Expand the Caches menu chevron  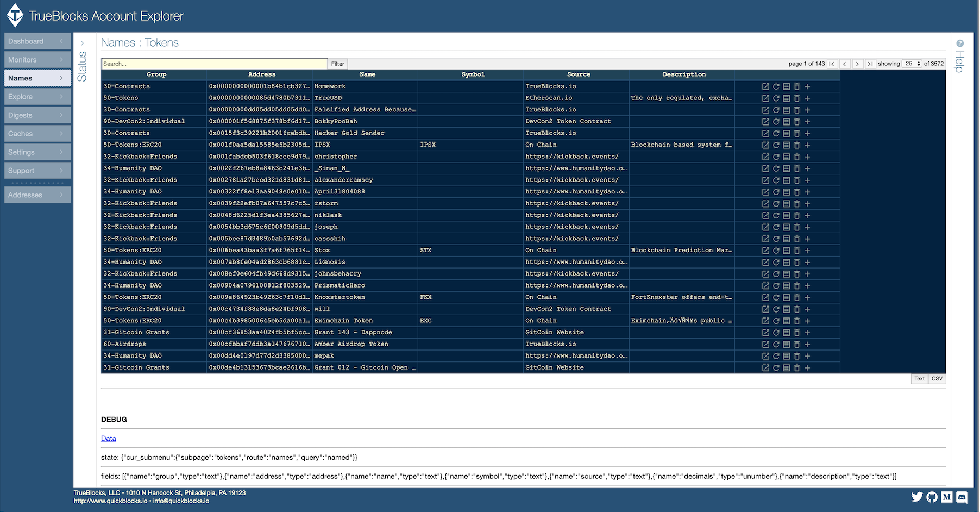(x=61, y=134)
